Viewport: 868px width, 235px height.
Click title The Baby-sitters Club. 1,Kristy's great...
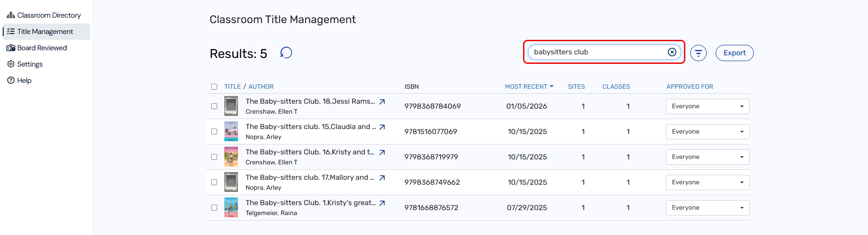coord(310,203)
